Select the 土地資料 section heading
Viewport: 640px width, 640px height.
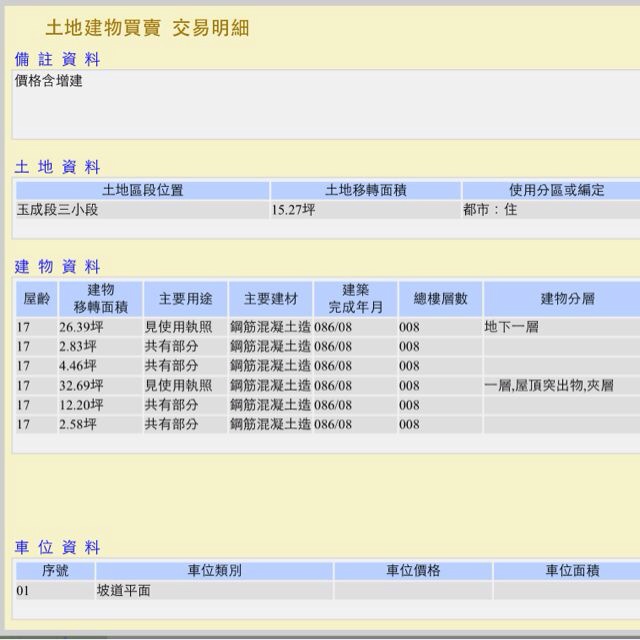click(x=58, y=167)
